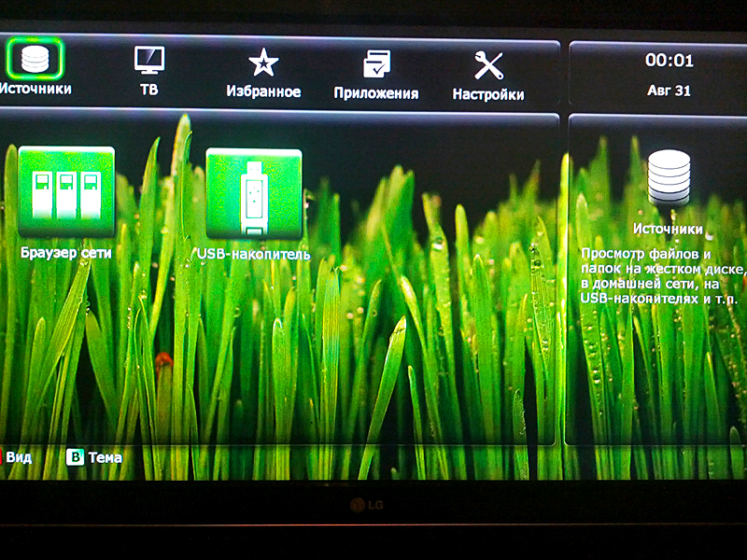747x560 pixels.
Task: Click the Источники description text in info panel
Action: 661,275
